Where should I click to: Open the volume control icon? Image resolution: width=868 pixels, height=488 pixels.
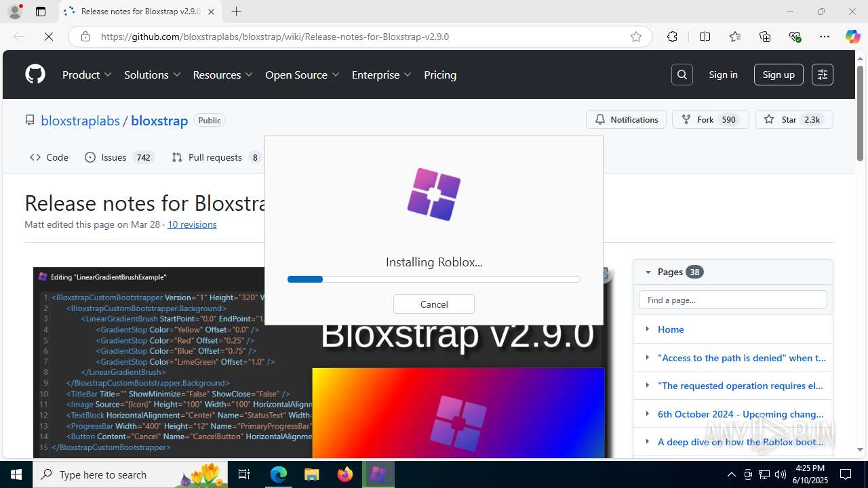(781, 474)
